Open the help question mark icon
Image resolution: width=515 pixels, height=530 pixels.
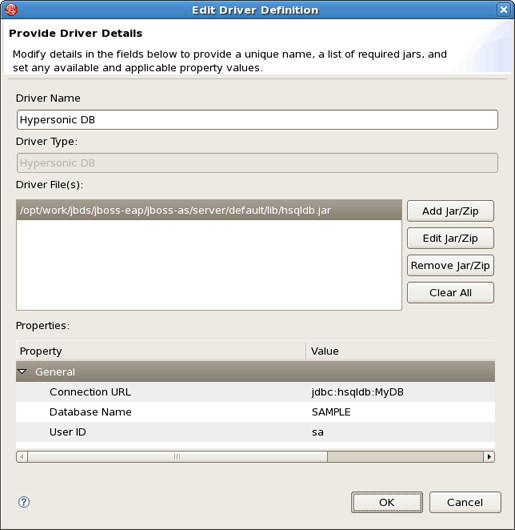point(24,502)
